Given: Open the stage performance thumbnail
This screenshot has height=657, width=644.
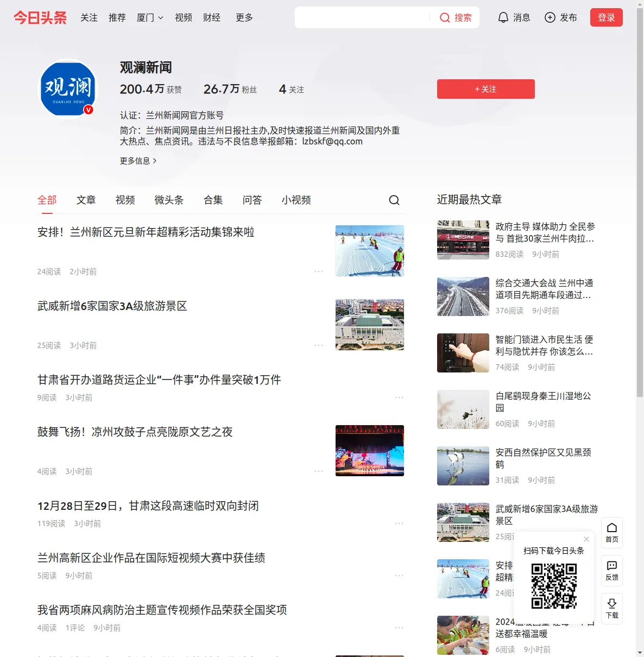Looking at the screenshot, I should click(370, 451).
